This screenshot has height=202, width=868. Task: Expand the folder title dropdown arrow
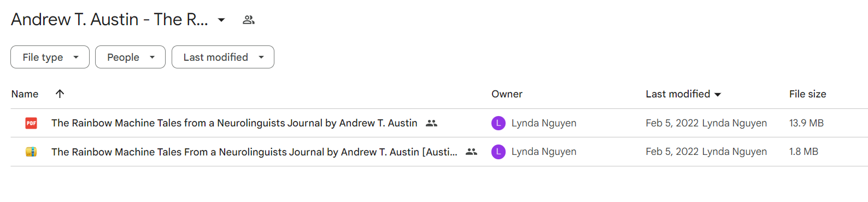click(221, 20)
